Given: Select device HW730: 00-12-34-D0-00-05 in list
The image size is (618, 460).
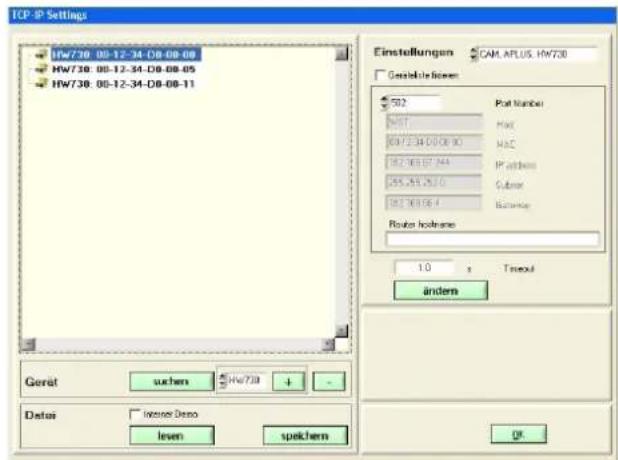Looking at the screenshot, I should tap(124, 69).
